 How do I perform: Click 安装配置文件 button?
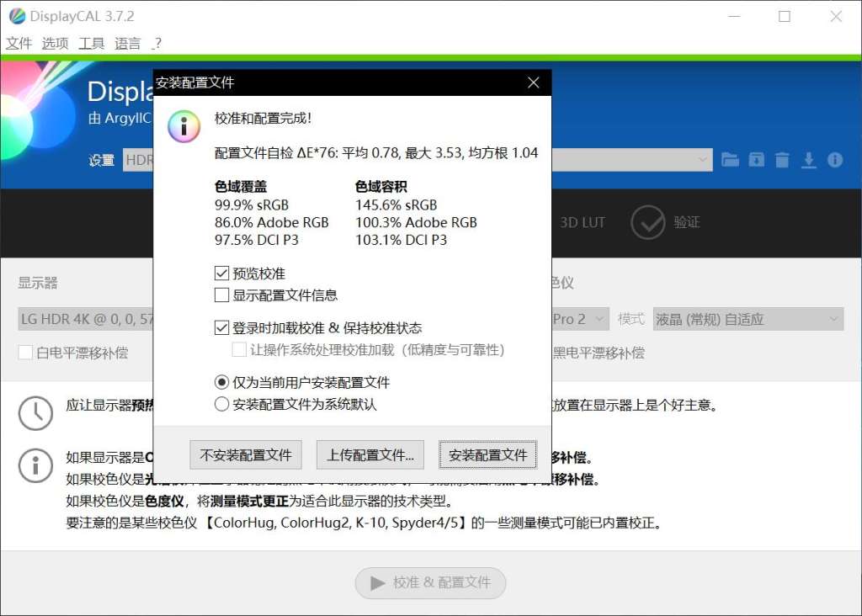click(487, 455)
